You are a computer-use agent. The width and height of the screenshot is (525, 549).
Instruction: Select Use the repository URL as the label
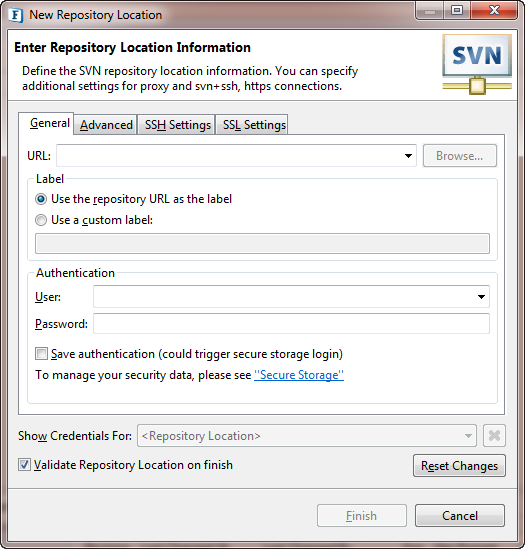pos(41,199)
